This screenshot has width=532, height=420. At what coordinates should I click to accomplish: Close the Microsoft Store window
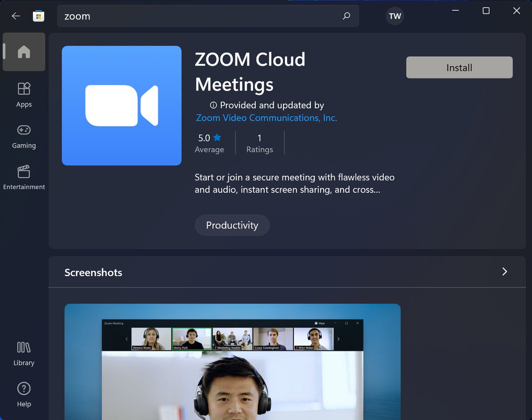coord(516,11)
